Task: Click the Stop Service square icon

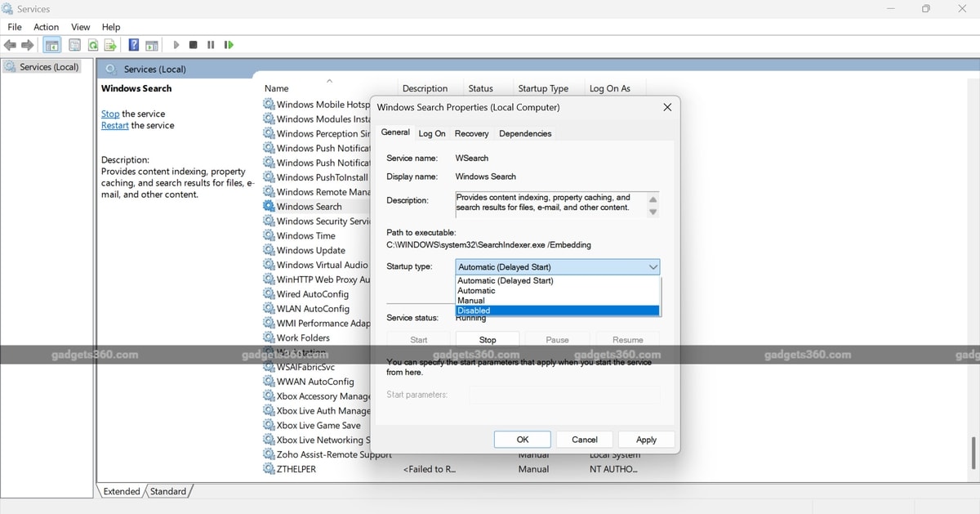Action: click(x=193, y=45)
